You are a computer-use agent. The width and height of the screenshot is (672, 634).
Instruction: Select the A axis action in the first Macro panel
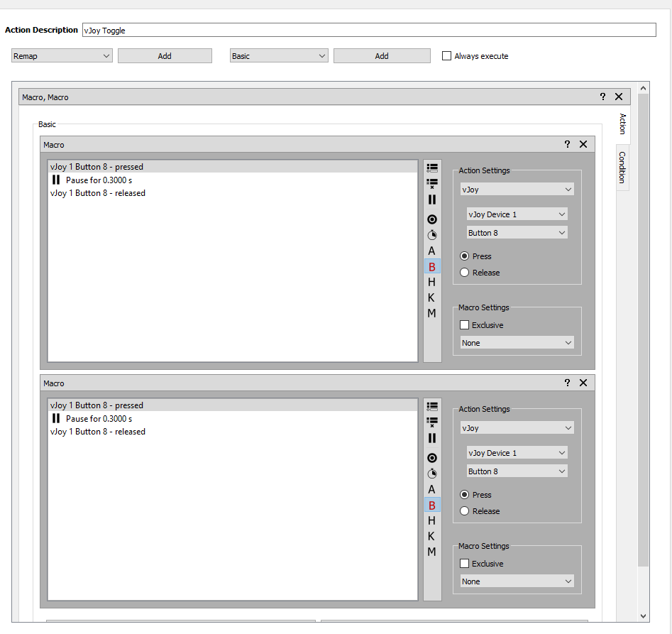point(431,251)
